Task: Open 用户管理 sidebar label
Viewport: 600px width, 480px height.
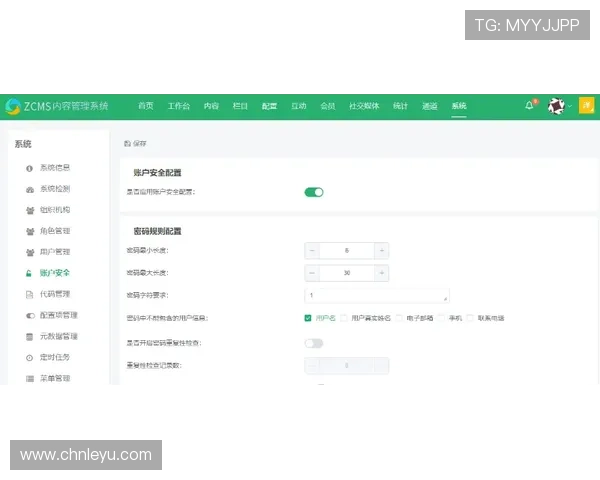Action: pos(55,252)
